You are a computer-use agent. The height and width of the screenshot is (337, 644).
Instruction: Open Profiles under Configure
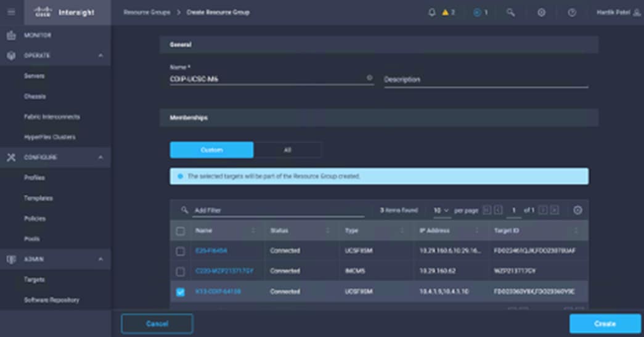point(34,177)
